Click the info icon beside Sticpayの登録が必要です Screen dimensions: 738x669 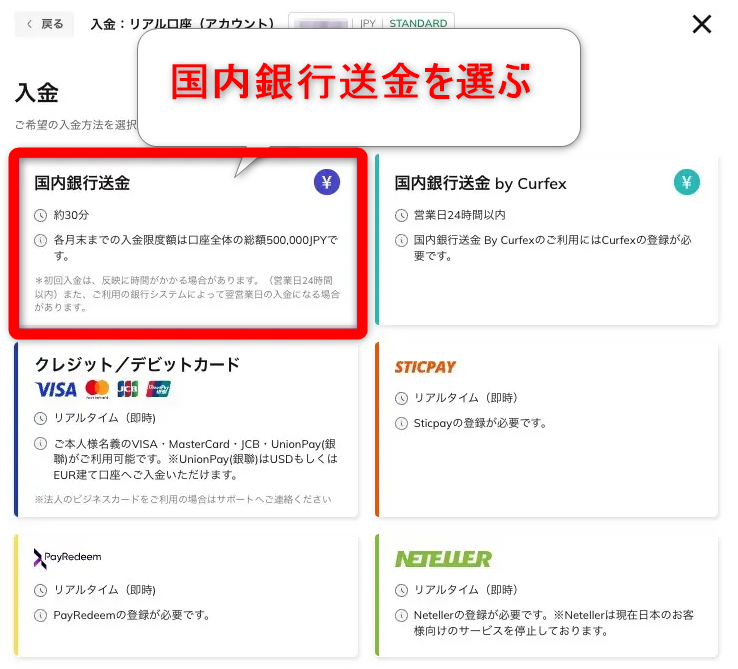tap(401, 423)
